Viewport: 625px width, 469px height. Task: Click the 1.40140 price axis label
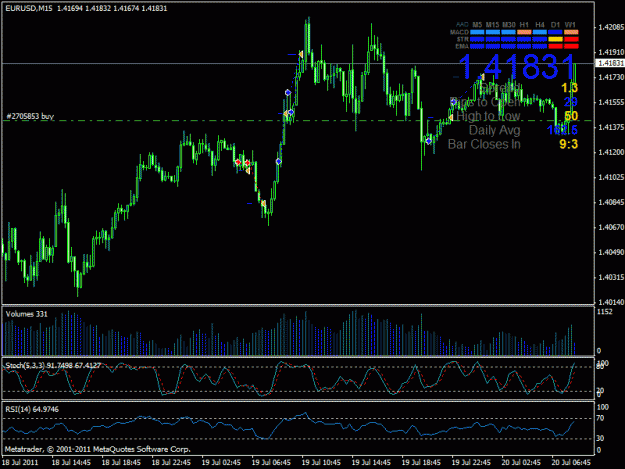coord(611,302)
